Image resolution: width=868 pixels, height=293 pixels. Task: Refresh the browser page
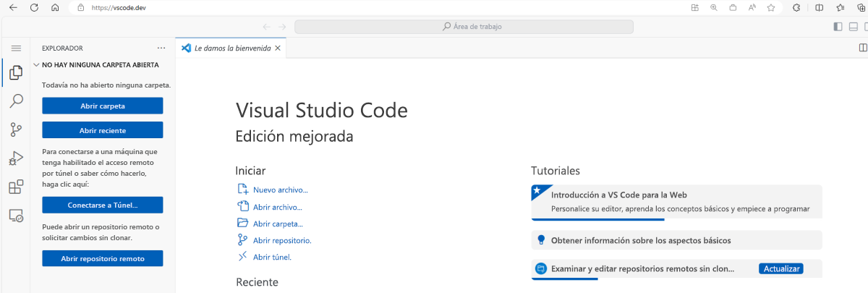point(34,7)
